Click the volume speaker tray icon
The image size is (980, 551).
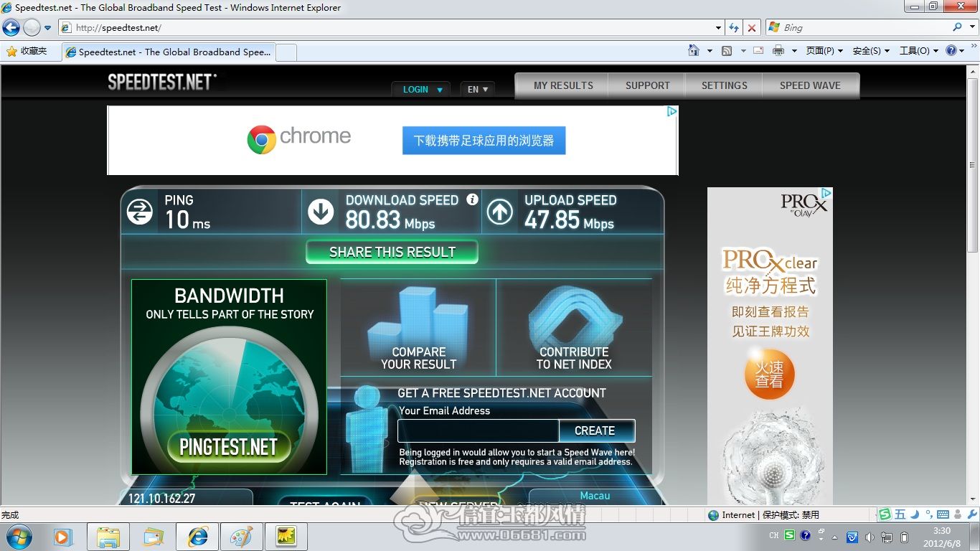click(870, 537)
